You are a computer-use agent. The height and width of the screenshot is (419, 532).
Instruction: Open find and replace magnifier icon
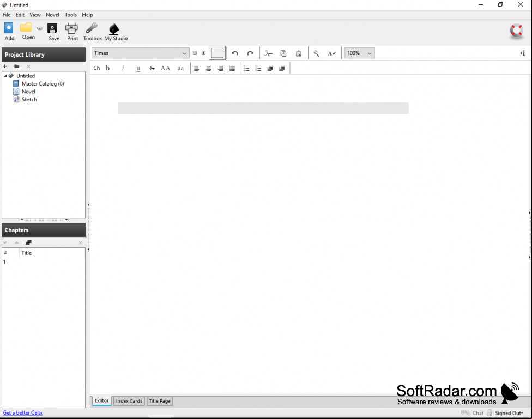point(316,53)
